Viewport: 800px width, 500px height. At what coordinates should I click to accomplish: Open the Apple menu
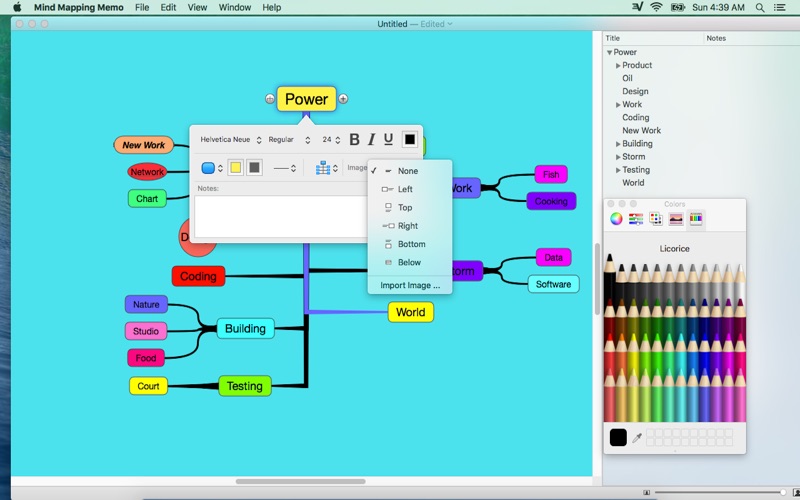pos(17,7)
